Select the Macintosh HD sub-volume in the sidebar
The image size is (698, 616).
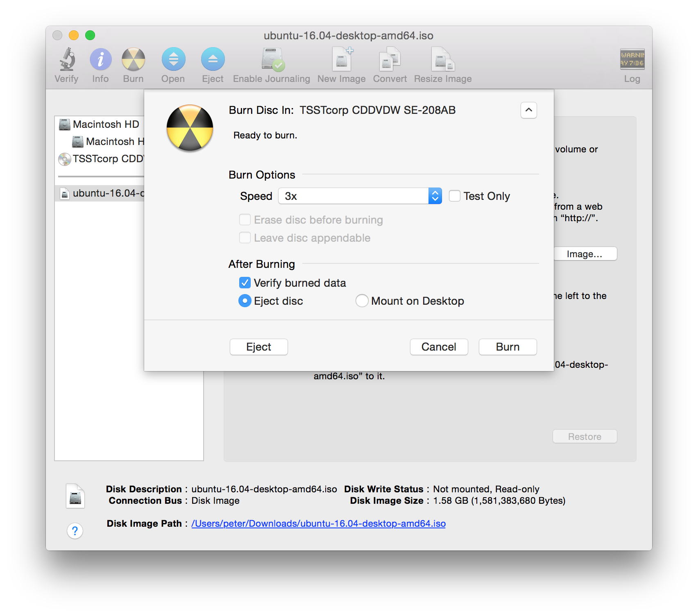(108, 141)
